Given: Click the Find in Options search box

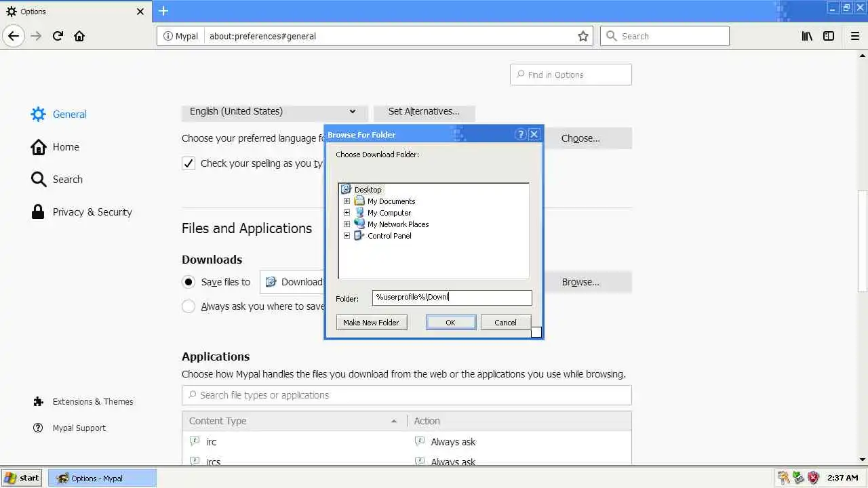Looking at the screenshot, I should (571, 75).
